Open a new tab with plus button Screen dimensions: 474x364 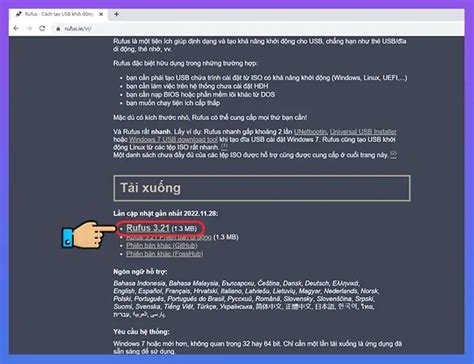(116, 14)
